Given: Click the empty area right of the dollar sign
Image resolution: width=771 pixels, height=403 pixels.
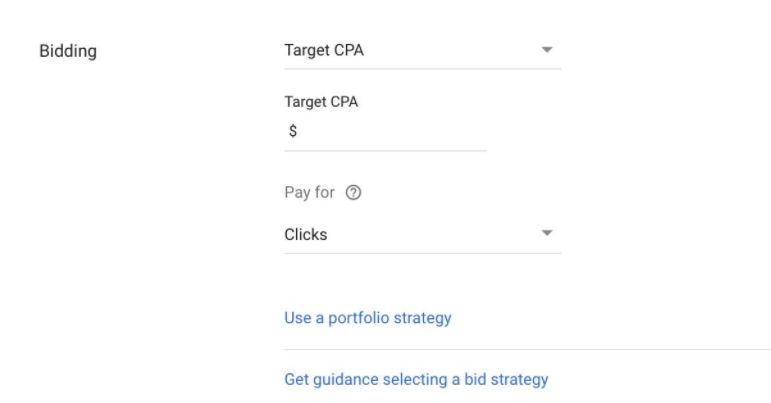Looking at the screenshot, I should 400,131.
